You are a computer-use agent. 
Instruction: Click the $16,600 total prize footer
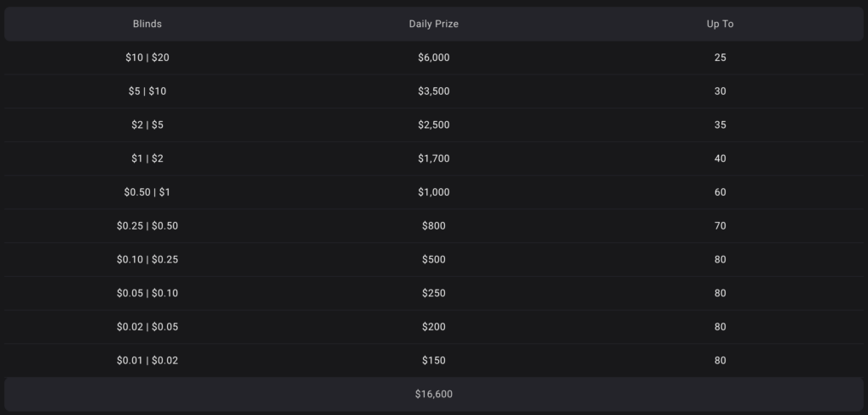433,395
